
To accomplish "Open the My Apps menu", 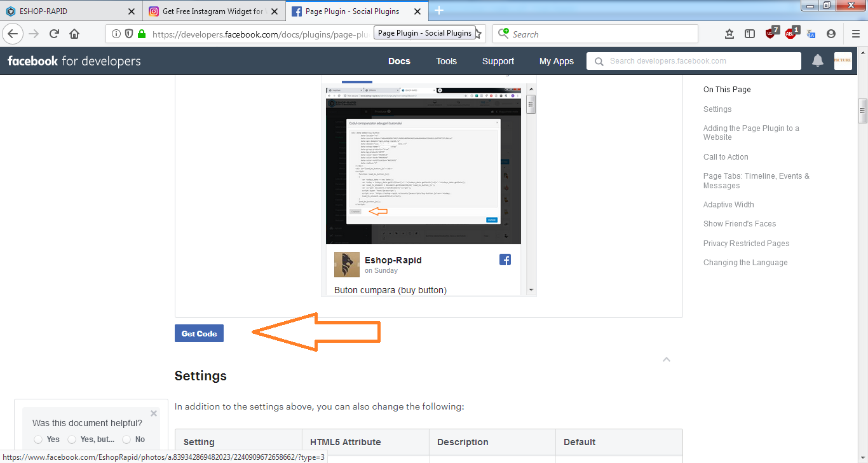I will click(557, 61).
